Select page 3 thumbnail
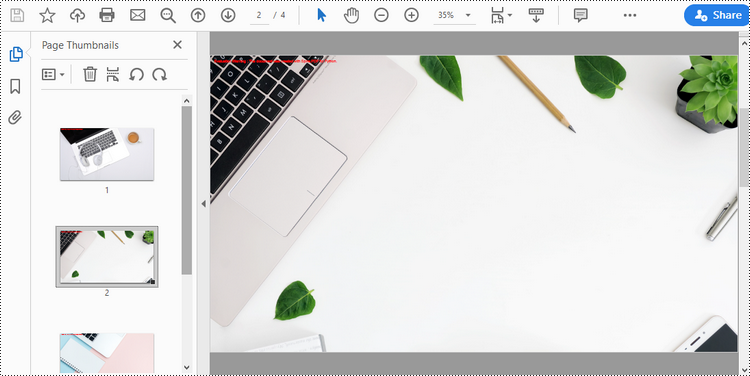The image size is (750, 376). 107,353
